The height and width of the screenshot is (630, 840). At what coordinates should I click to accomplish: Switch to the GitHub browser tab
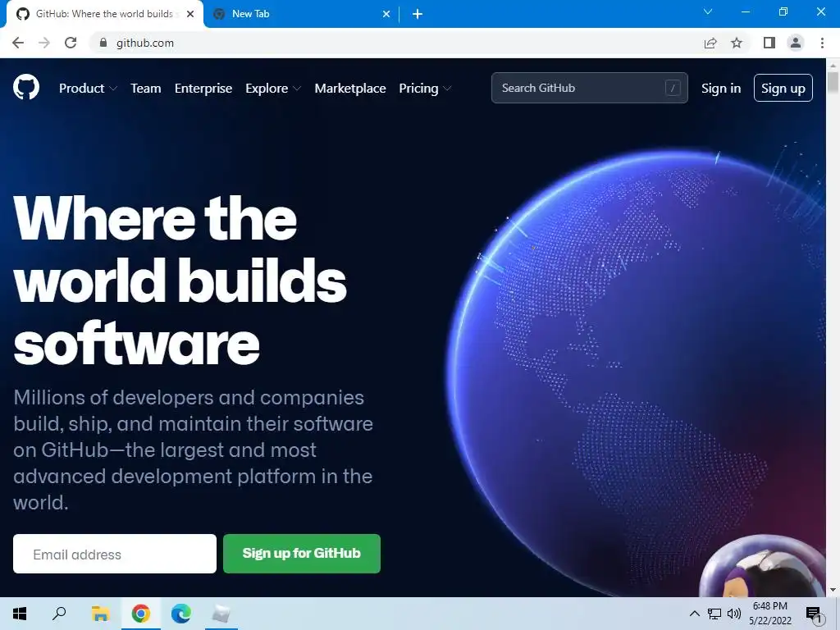click(104, 15)
